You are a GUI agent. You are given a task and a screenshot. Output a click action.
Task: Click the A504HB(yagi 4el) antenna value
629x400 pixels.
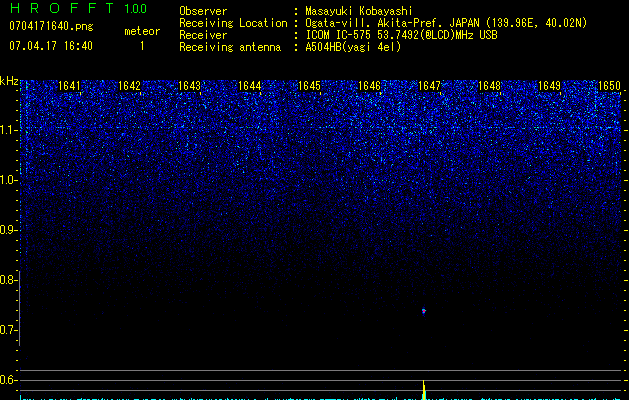[x=353, y=47]
